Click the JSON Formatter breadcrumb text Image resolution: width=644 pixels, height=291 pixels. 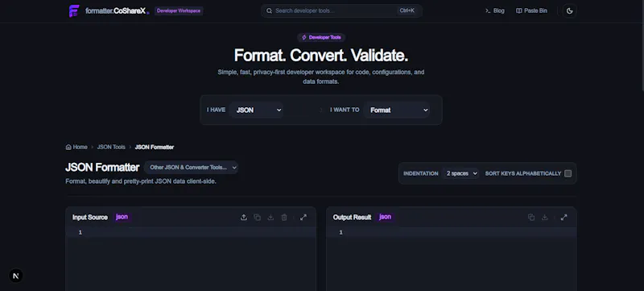click(x=155, y=148)
